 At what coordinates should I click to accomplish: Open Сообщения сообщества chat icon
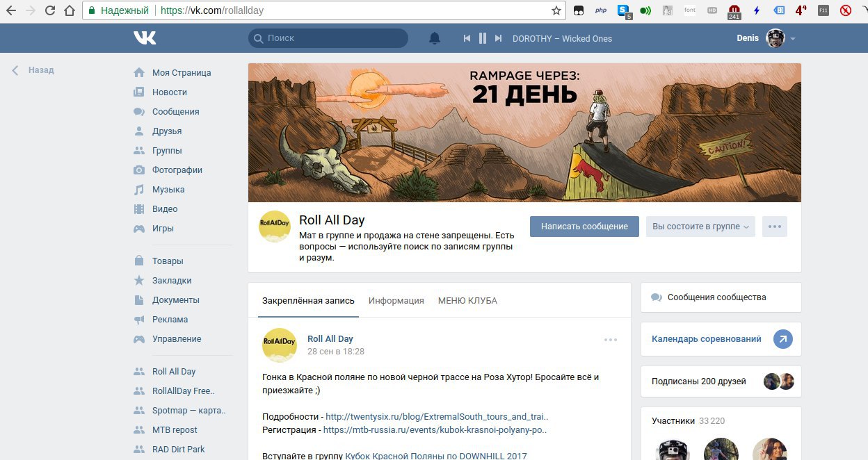click(657, 297)
